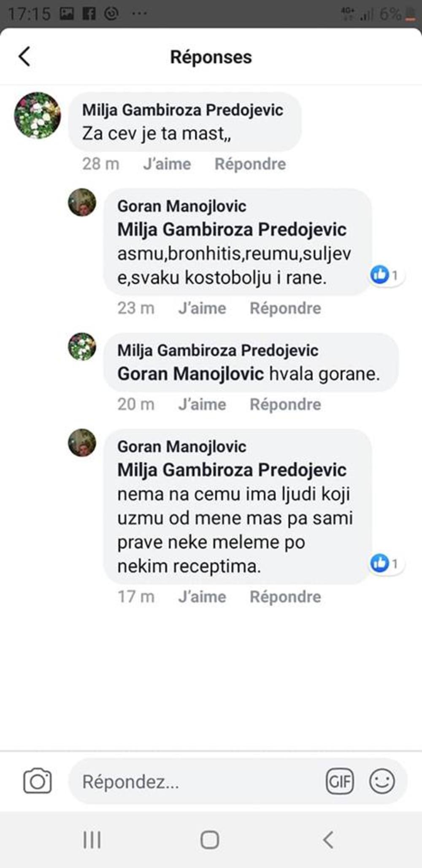Viewport: 422px width, 868px height.
Task: Tap Android recent apps navigation icon
Action: (x=92, y=840)
